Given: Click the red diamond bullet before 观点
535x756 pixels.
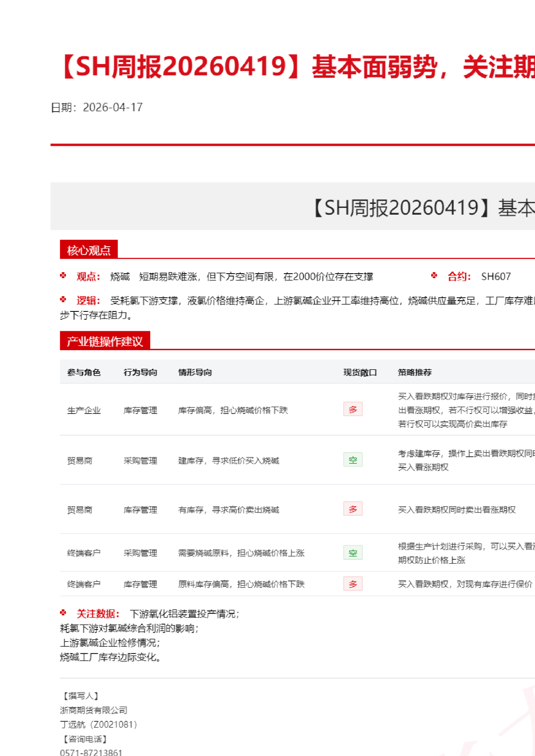Looking at the screenshot, I should [63, 276].
